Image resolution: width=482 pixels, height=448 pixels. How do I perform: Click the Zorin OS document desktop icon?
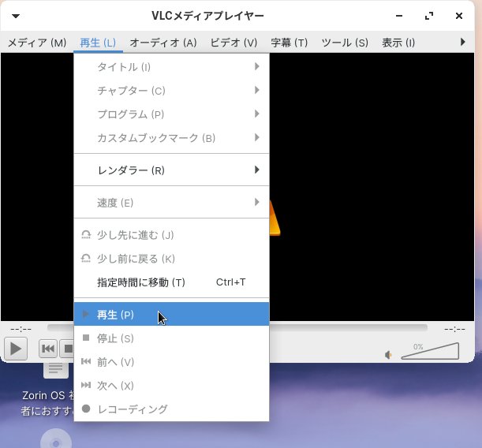click(x=56, y=370)
